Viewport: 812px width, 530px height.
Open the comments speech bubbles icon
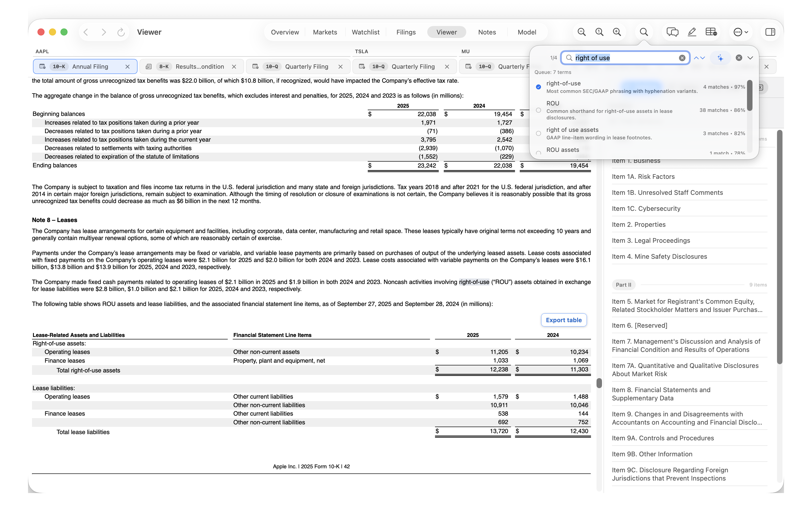pos(672,32)
